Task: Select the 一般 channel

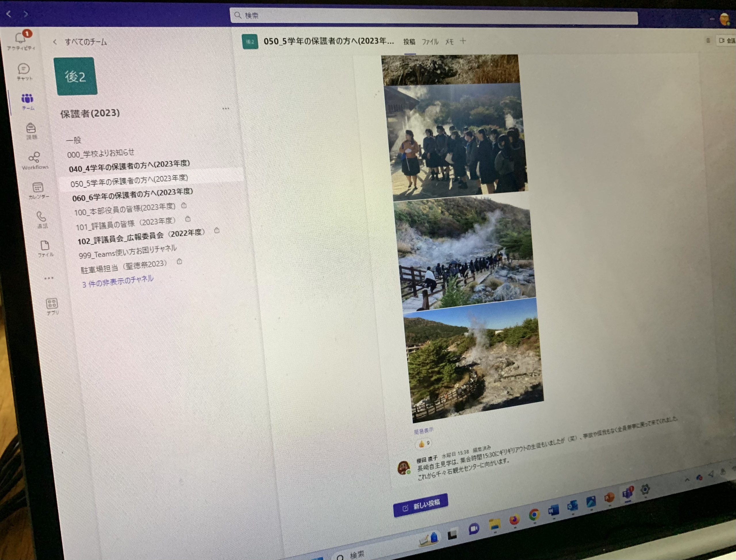Action: tap(74, 140)
